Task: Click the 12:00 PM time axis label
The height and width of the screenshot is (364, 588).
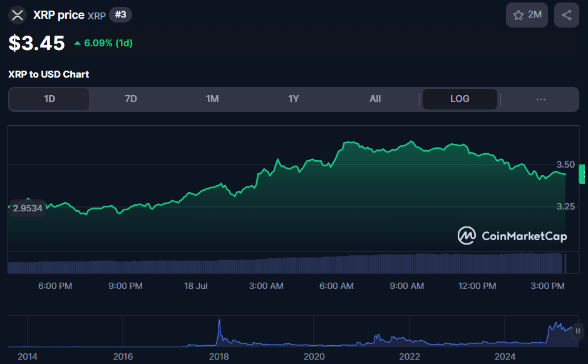Action: point(477,286)
